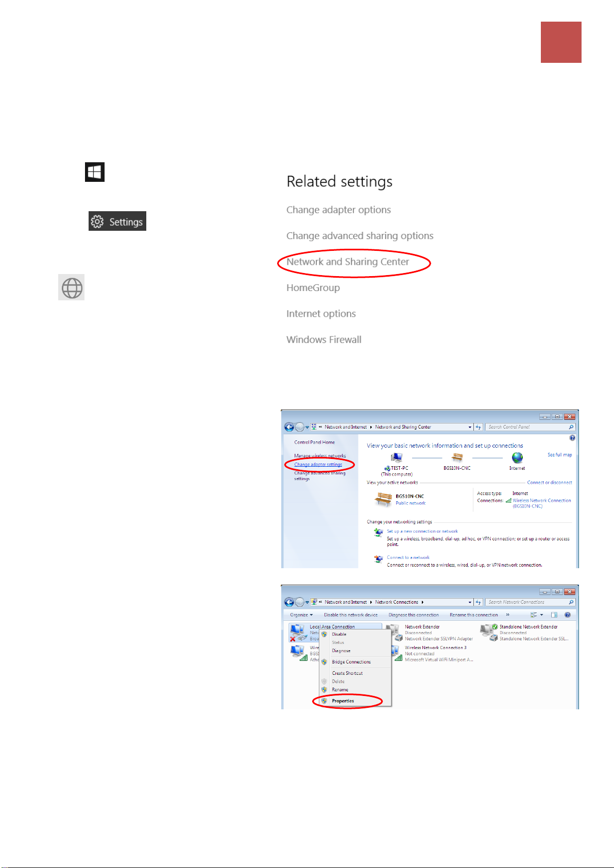614x868 pixels.
Task: Select the Local Area Connection adapter icon
Action: click(298, 633)
